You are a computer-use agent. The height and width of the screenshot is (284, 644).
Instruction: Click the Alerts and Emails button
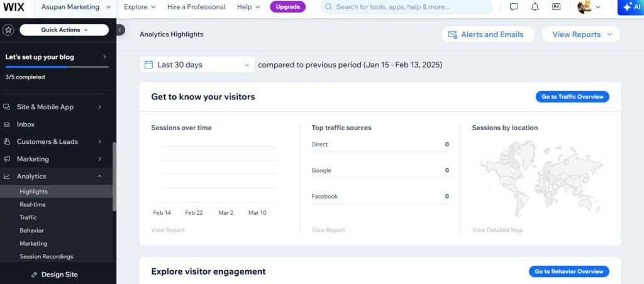pos(488,35)
